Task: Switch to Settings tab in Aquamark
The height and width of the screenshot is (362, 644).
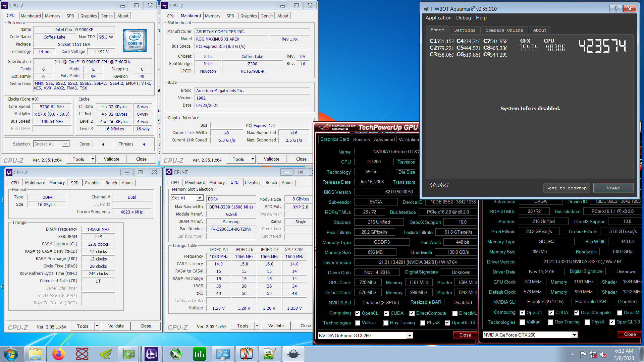Action: 465,30
